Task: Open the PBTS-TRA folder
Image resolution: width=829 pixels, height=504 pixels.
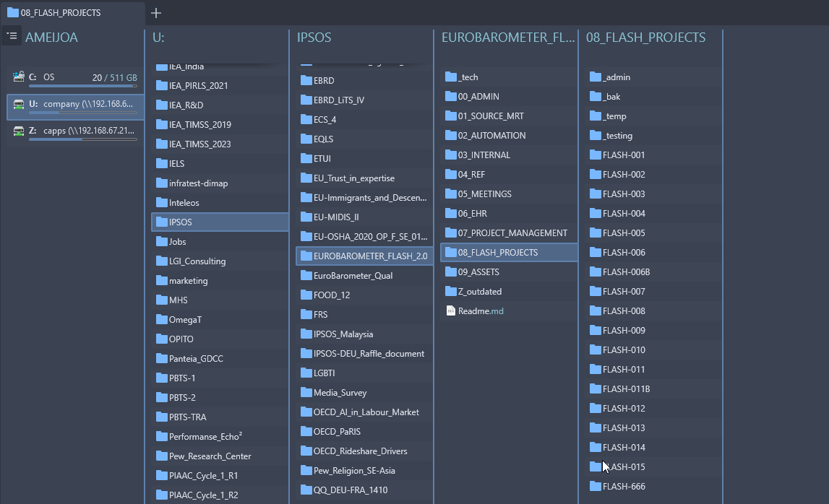Action: (220, 417)
